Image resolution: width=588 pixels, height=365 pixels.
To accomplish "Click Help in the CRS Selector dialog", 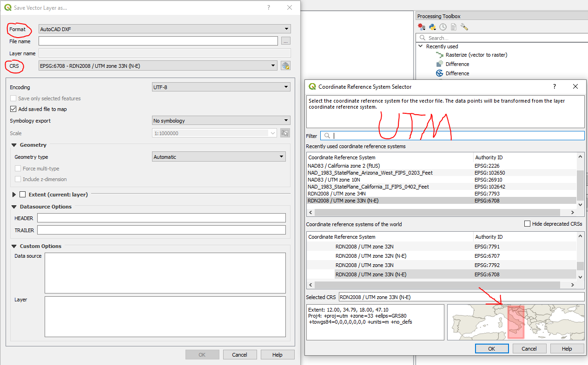I will coord(567,349).
